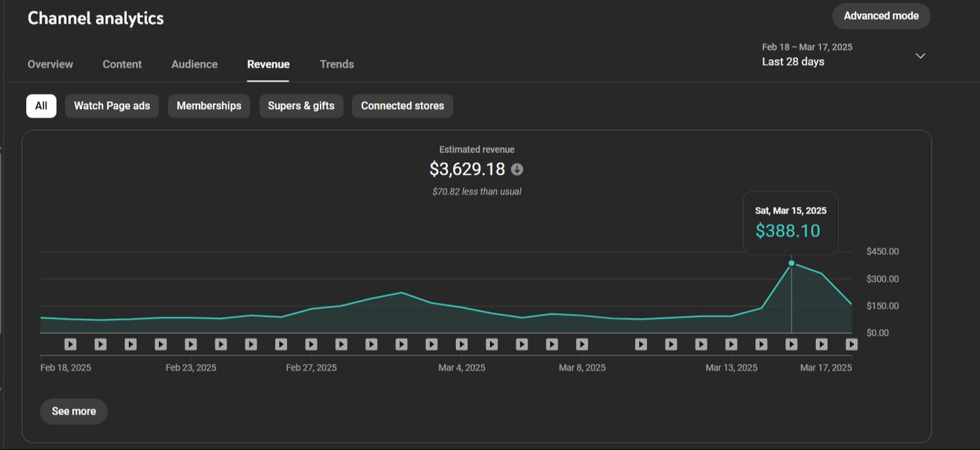980x450 pixels.
Task: Click the Feb 18, 2025 axis date
Action: pos(66,368)
